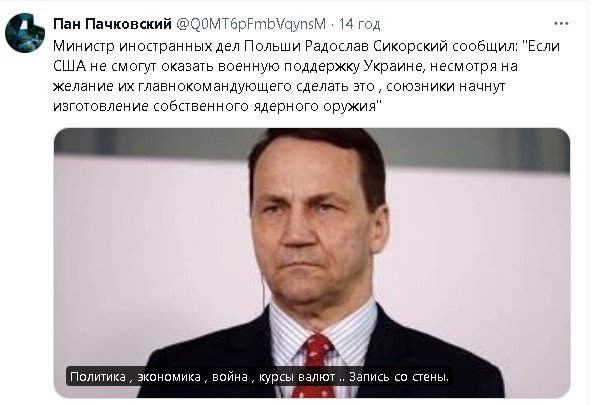Open the "14 год" post timestamp
The height and width of the screenshot is (405, 593).
pyautogui.click(x=359, y=24)
